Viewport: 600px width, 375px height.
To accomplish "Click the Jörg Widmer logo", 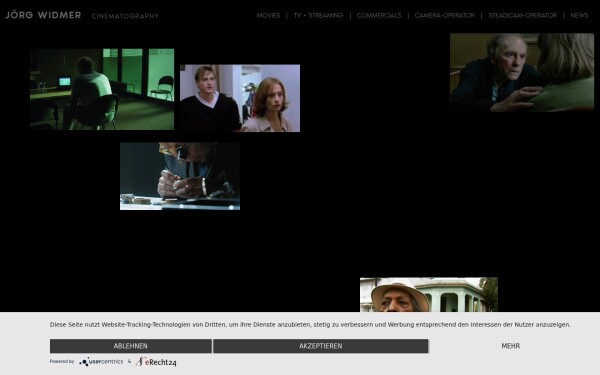I will pyautogui.click(x=43, y=15).
